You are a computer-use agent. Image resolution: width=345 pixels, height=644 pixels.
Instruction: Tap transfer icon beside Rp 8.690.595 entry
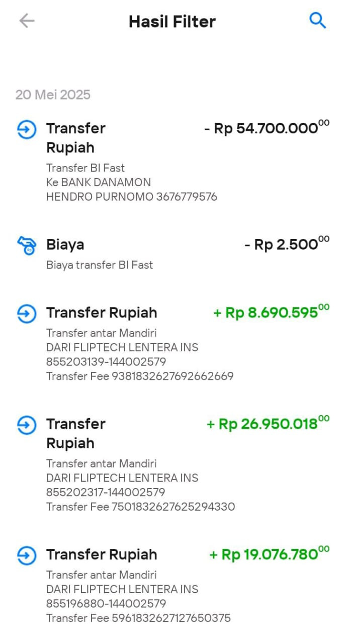pyautogui.click(x=27, y=313)
